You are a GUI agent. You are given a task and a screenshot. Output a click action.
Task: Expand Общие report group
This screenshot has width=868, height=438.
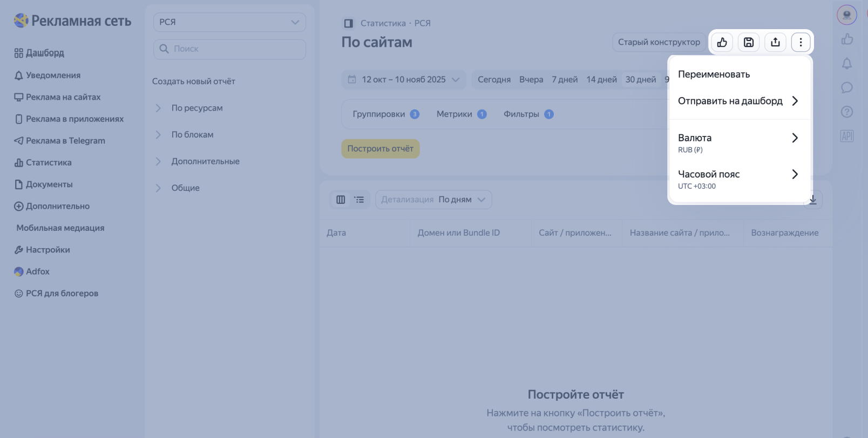coord(178,188)
